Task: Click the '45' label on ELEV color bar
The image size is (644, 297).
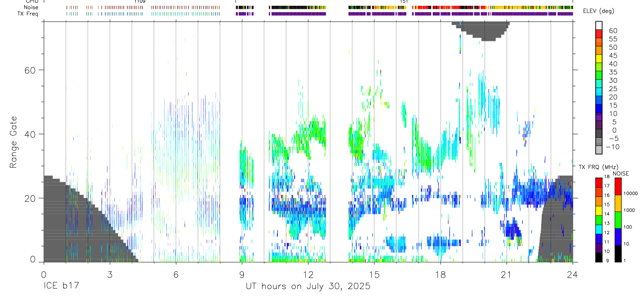Action: pyautogui.click(x=613, y=56)
